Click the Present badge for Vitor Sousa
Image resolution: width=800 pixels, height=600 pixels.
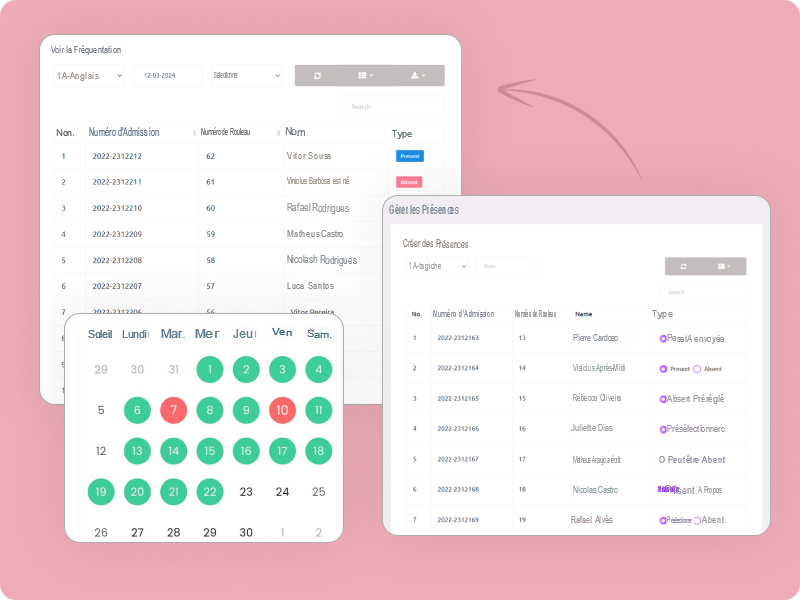click(410, 156)
